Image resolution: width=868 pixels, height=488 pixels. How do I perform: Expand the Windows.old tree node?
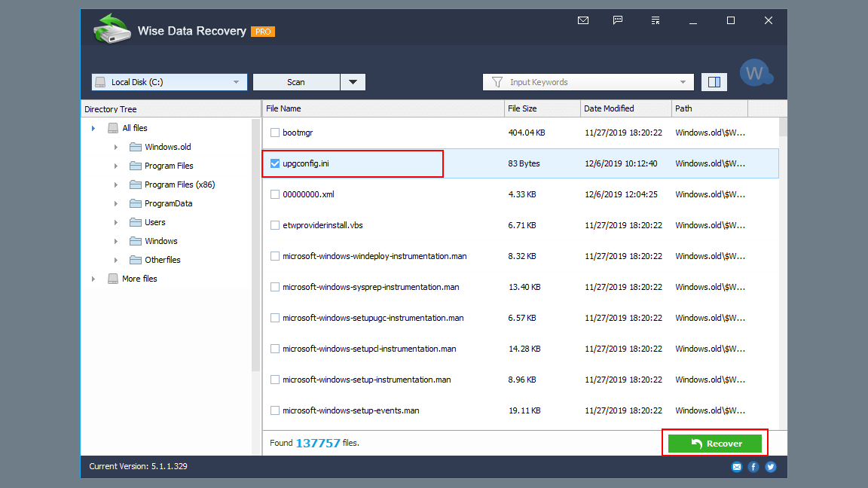point(115,147)
